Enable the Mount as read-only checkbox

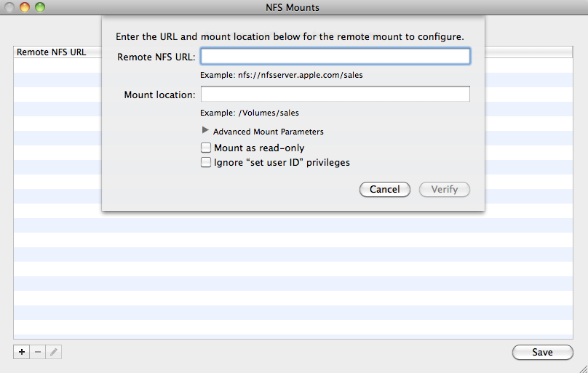tap(206, 148)
